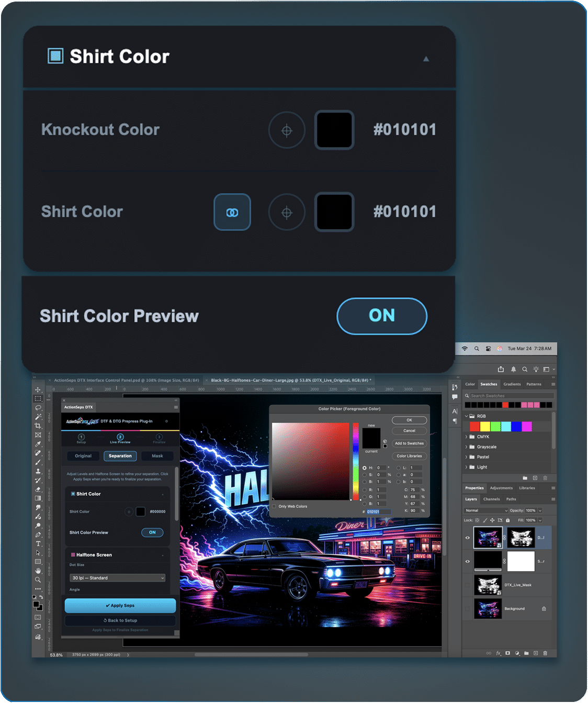Create new adjustment layer icon
588x703 pixels.
tap(517, 653)
